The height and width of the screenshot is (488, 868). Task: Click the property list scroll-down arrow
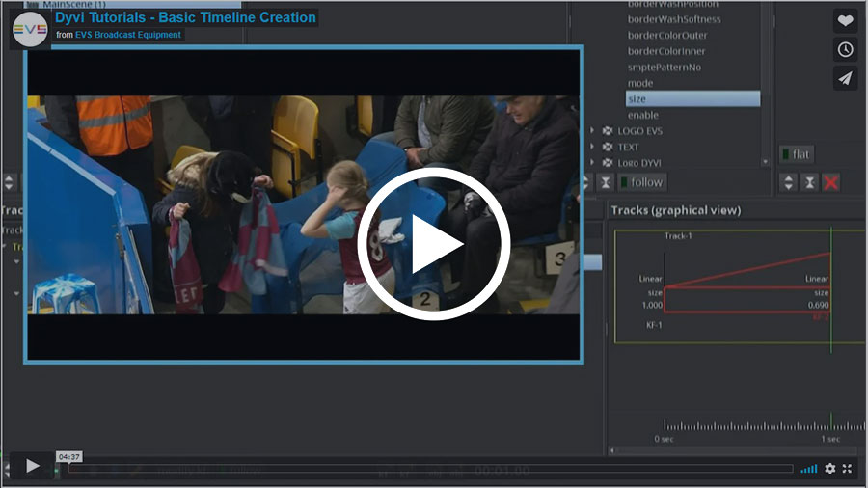(765, 162)
